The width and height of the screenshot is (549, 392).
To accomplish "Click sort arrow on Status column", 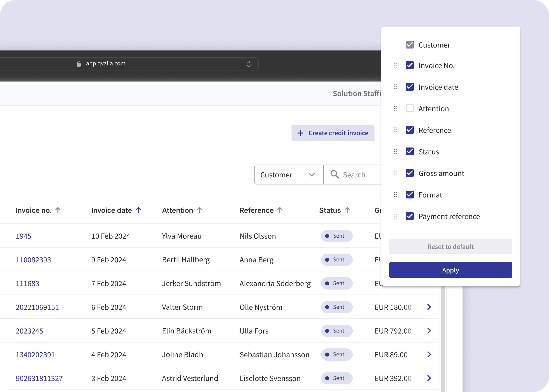I will pos(347,210).
